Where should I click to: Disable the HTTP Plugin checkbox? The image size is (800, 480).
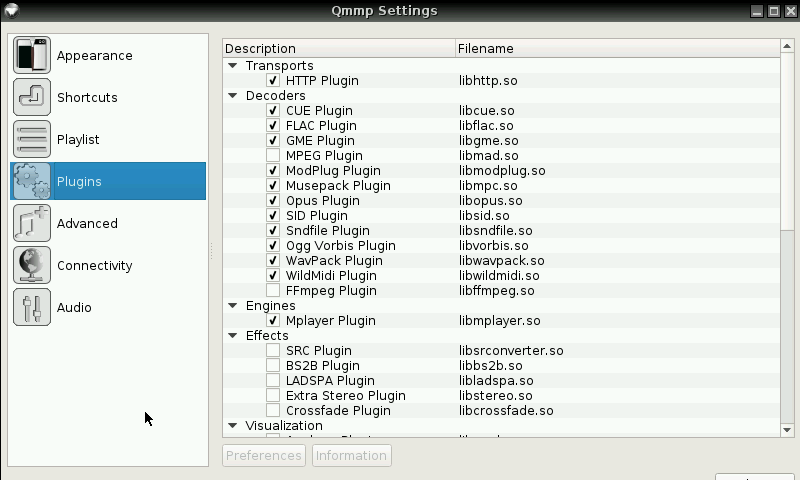click(273, 81)
